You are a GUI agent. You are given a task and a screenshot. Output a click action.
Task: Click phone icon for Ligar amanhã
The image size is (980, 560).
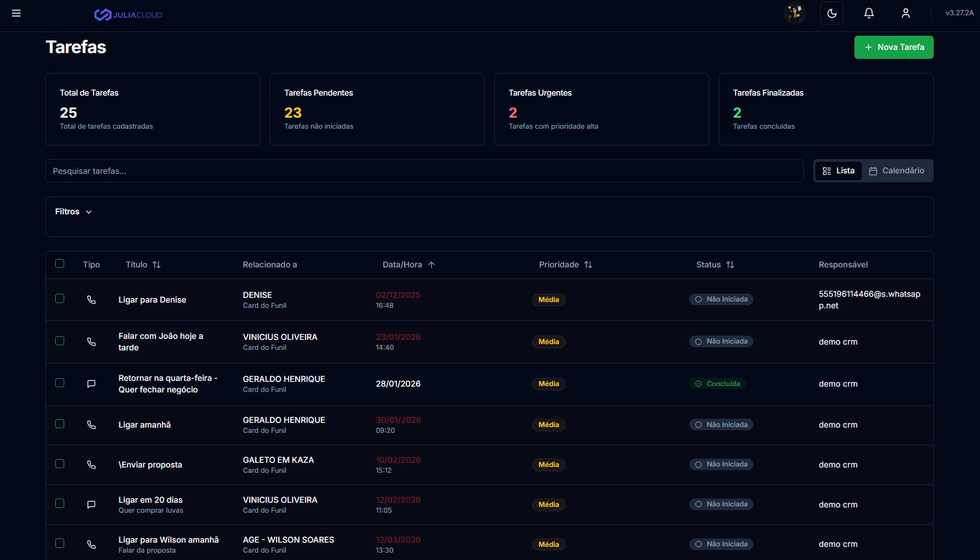[91, 425]
